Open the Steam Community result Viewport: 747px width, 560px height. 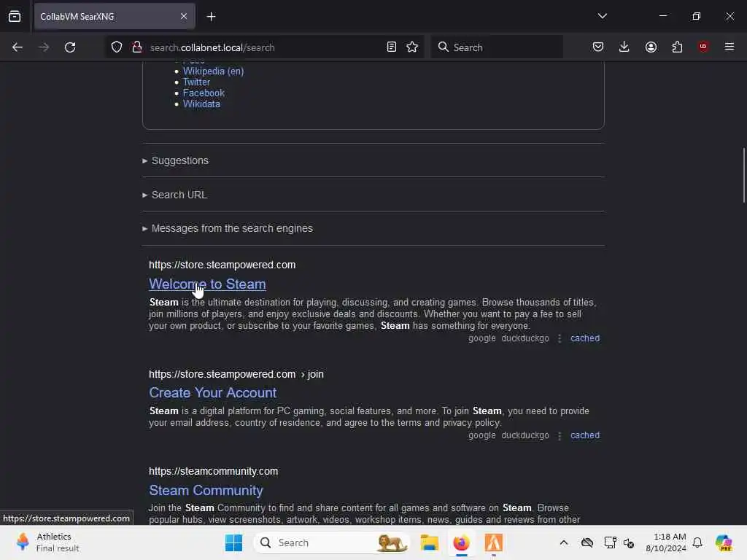206,490
